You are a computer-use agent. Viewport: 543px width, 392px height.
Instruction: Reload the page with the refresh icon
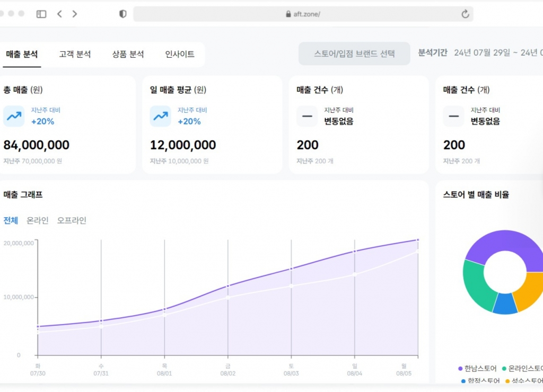pos(465,14)
